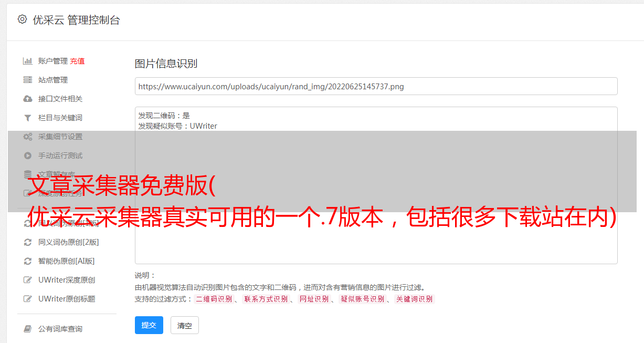Screen dimensions: 644x343
Task: Open 手动运行测试 menu item
Action: click(x=60, y=155)
